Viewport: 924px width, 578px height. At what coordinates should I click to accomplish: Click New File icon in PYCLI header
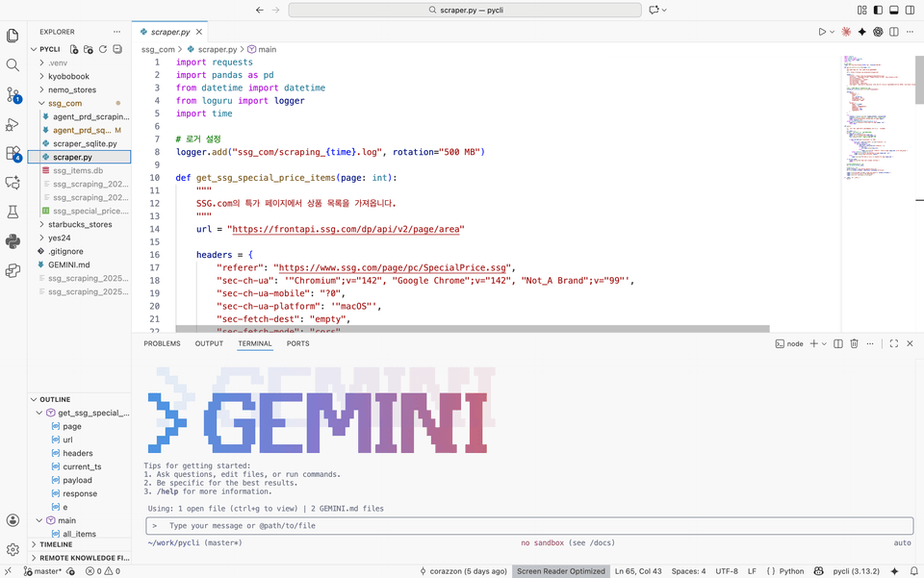click(74, 49)
